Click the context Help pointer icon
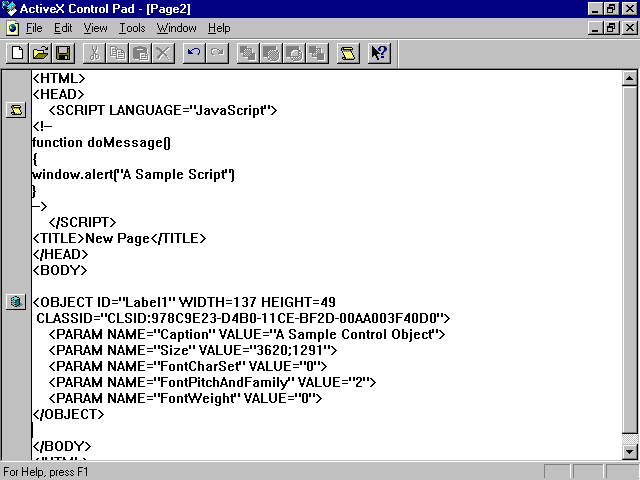Viewport: 640px width, 480px height. [x=379, y=52]
